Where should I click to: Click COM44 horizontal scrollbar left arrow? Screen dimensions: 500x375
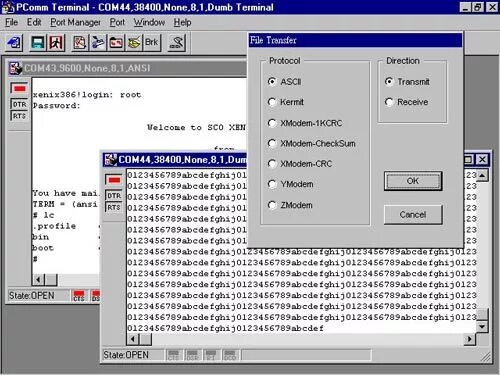coord(132,339)
